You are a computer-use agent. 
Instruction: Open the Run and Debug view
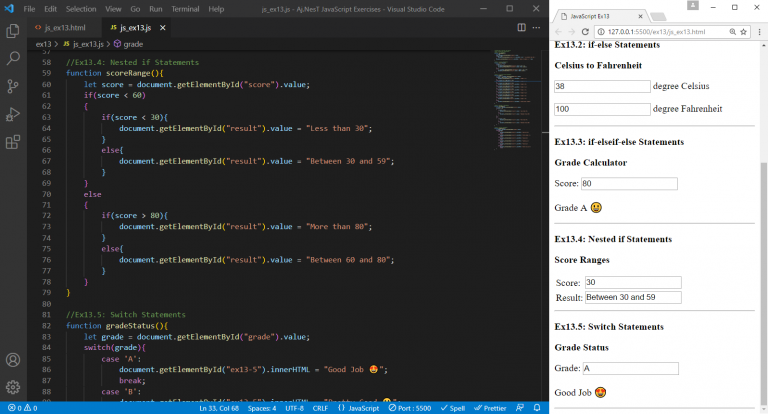[13, 114]
